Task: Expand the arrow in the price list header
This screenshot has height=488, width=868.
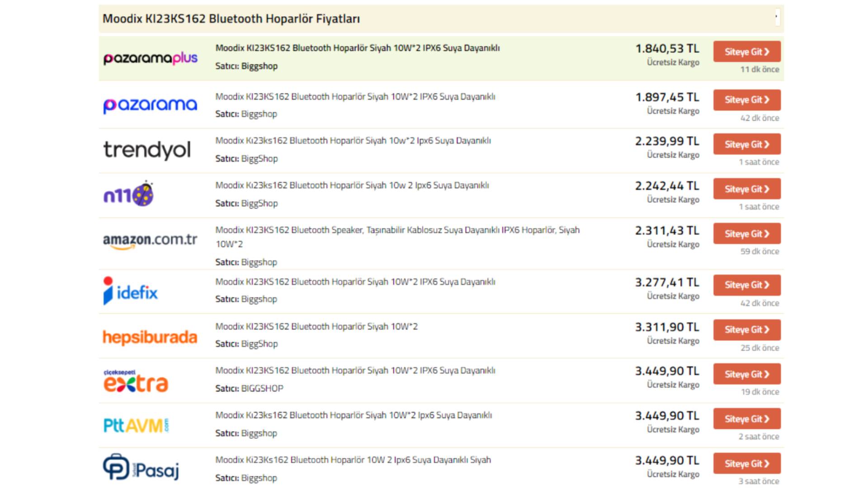Action: tap(777, 17)
